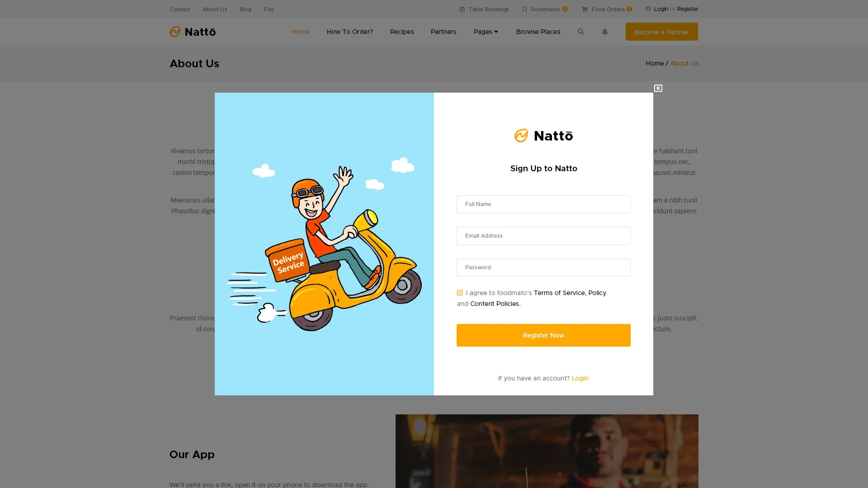Viewport: 868px width, 488px height.
Task: Expand the Pages dropdown menu
Action: click(486, 32)
